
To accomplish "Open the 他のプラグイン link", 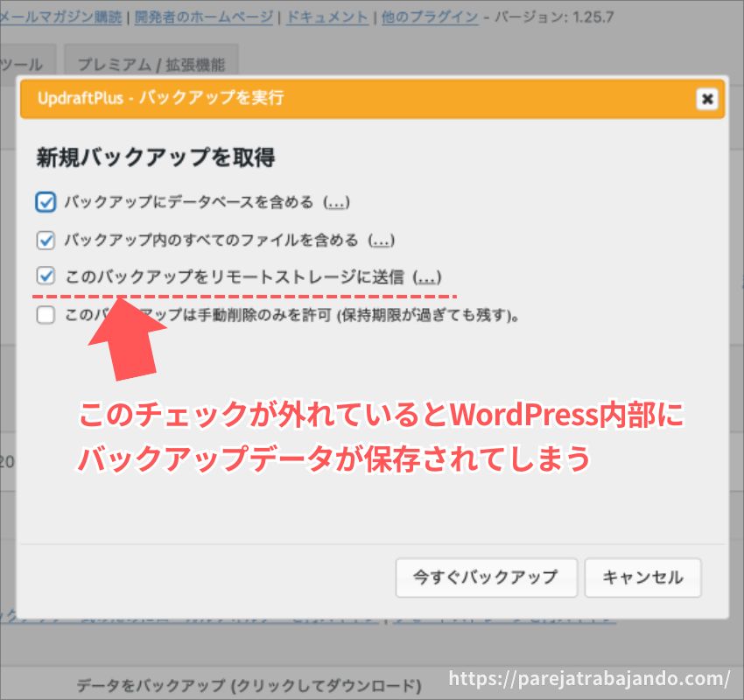I will coord(430,17).
